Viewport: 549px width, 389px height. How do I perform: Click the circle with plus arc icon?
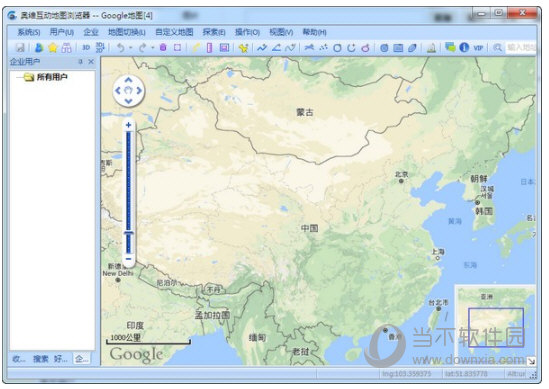pyautogui.click(x=351, y=48)
